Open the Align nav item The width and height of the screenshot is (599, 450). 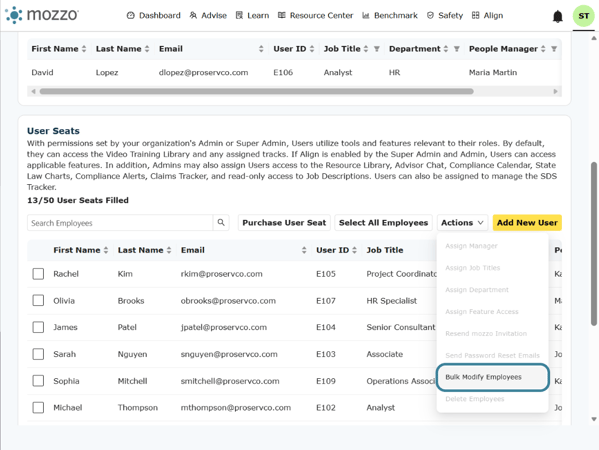pos(487,16)
